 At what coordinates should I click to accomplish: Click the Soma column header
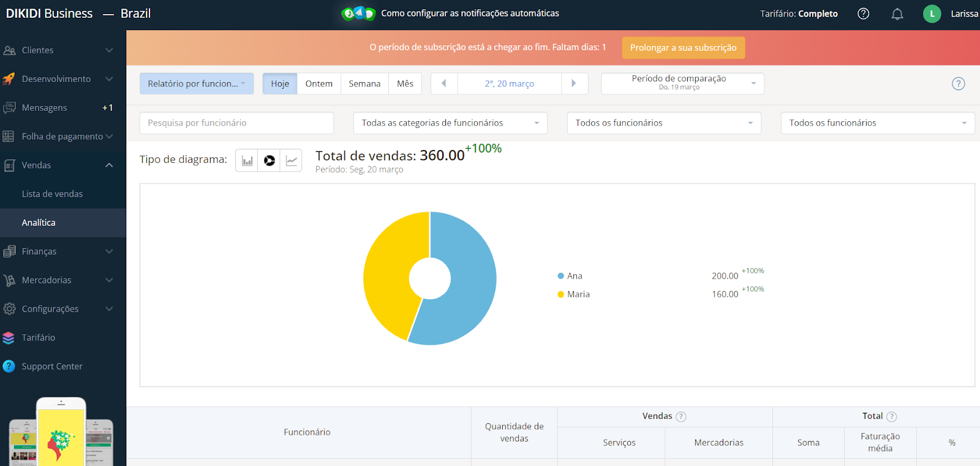[809, 443]
